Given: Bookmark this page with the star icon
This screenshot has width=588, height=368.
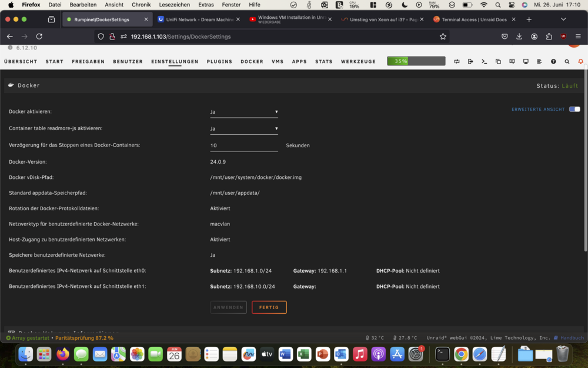Looking at the screenshot, I should [x=443, y=37].
